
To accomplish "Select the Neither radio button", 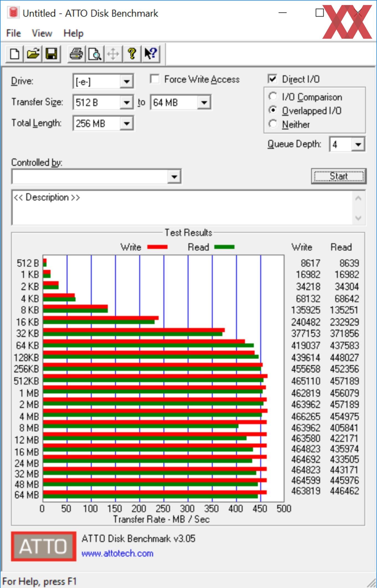I will [x=273, y=124].
